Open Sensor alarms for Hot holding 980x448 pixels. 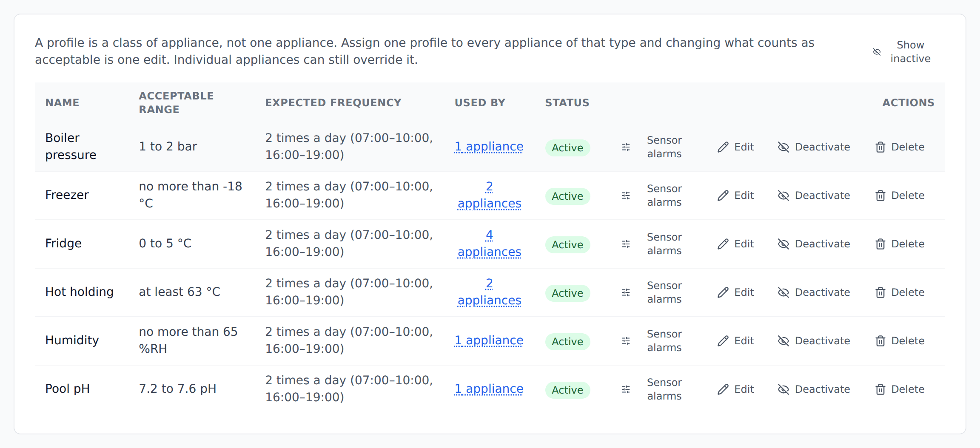[652, 292]
